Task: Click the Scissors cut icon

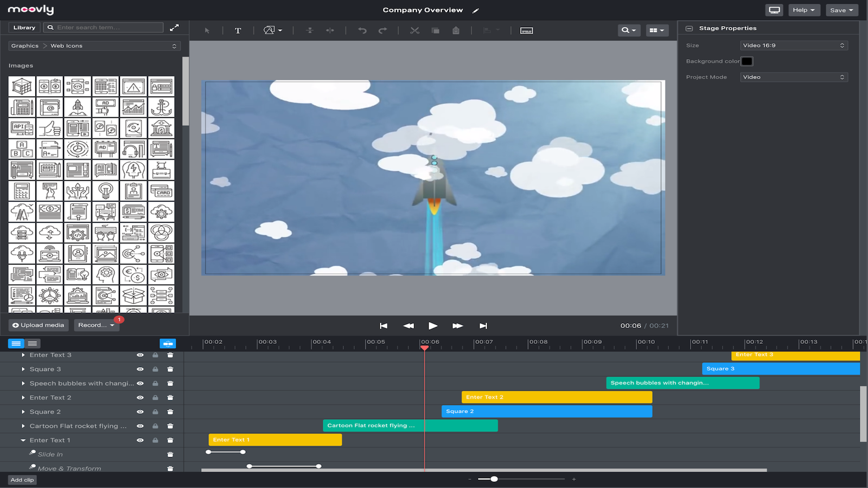Action: 414,30
